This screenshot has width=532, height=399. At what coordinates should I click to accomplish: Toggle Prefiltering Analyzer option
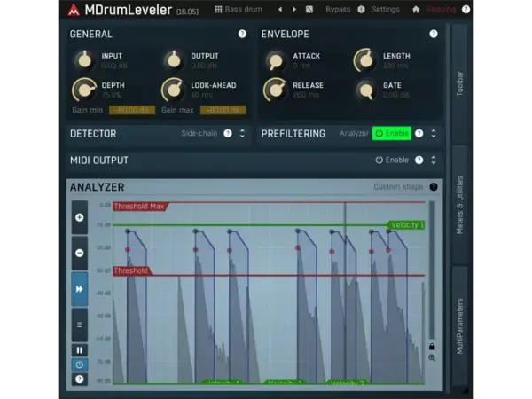(x=354, y=133)
